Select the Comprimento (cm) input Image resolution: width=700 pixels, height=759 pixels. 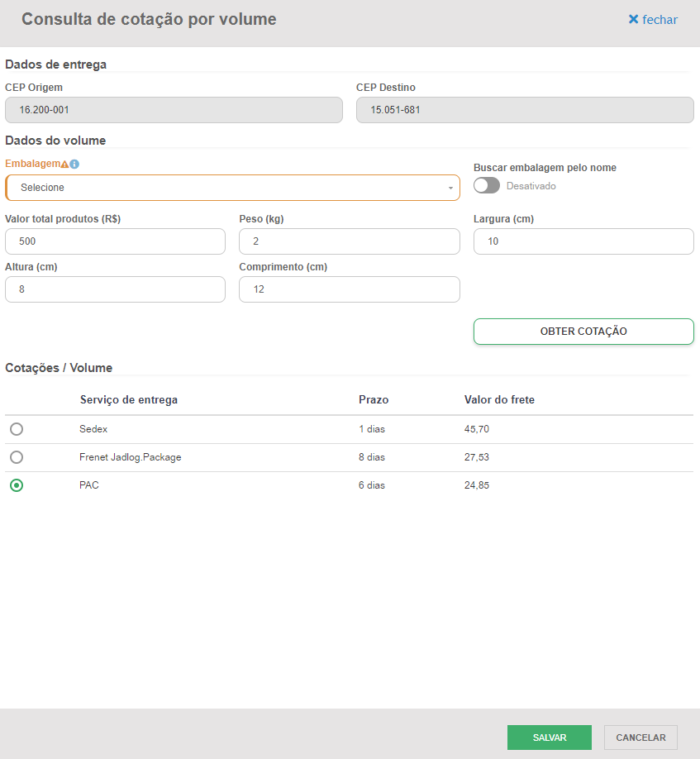[x=349, y=289]
